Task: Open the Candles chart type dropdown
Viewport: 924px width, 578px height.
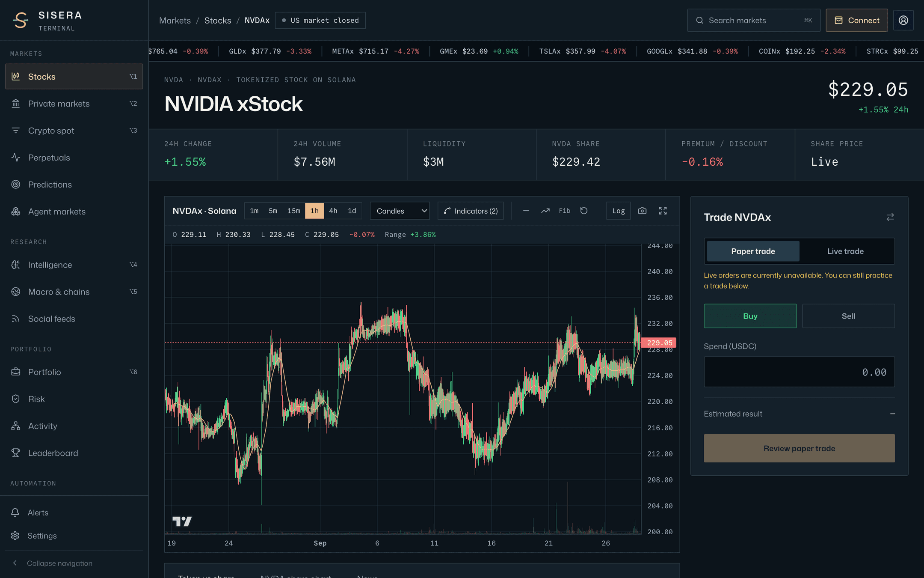Action: [400, 211]
